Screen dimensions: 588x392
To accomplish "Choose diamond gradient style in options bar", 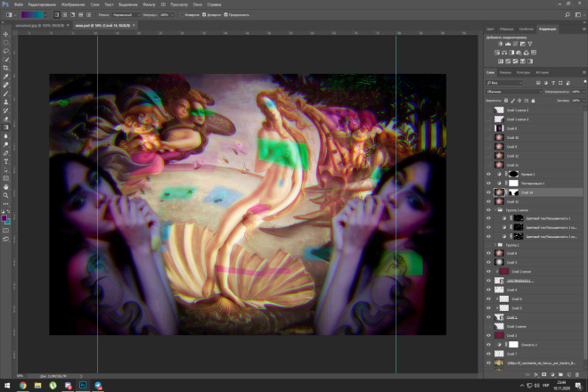I will [89, 15].
